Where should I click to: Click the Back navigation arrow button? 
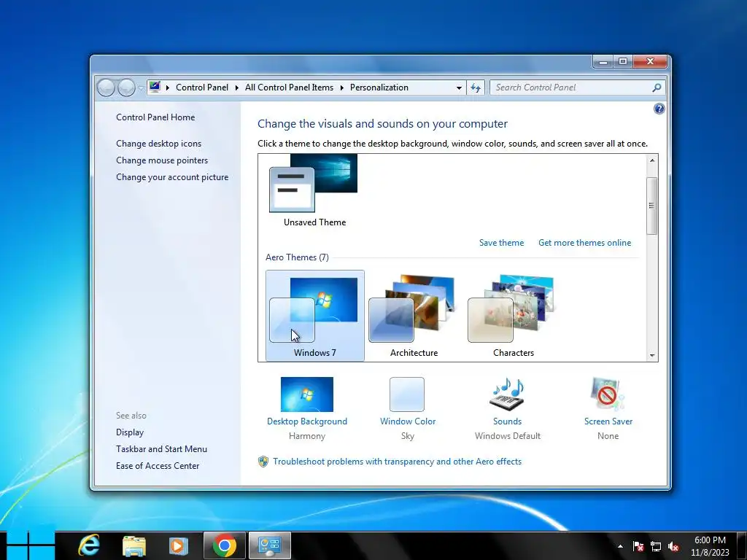106,87
